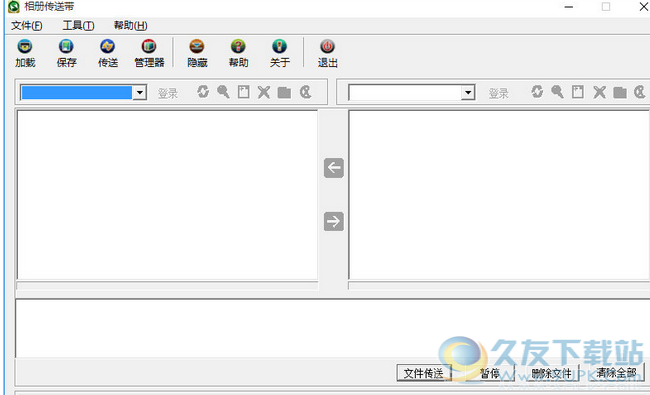
Task: Click inside the left file list pane
Action: coord(167,195)
